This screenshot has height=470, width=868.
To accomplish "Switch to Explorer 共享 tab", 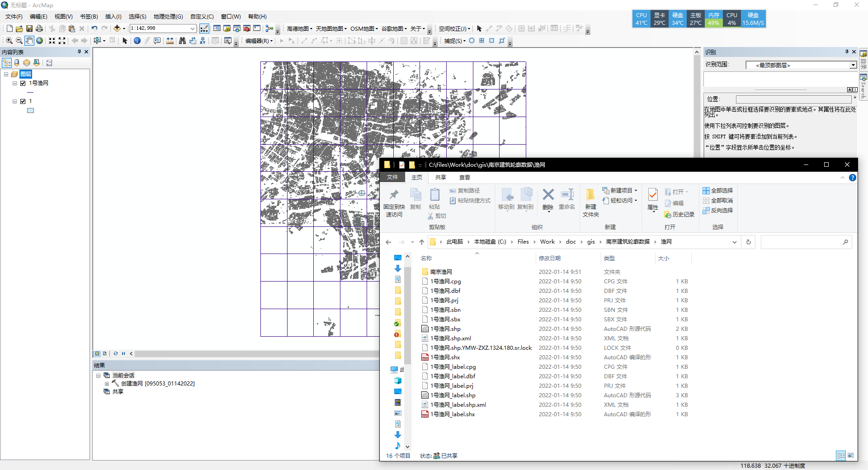I will coord(440,178).
